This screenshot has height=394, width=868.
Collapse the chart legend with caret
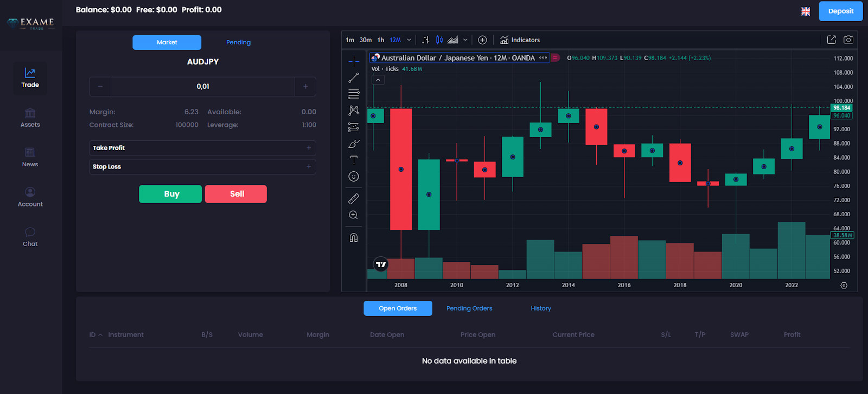tap(378, 80)
